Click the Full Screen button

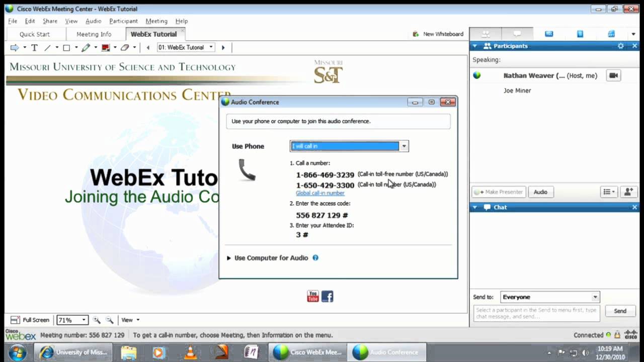click(30, 320)
